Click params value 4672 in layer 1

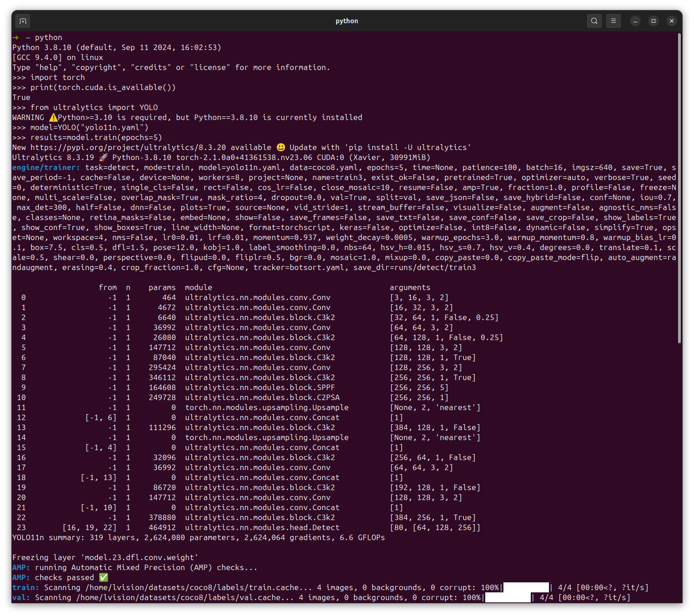pyautogui.click(x=167, y=307)
